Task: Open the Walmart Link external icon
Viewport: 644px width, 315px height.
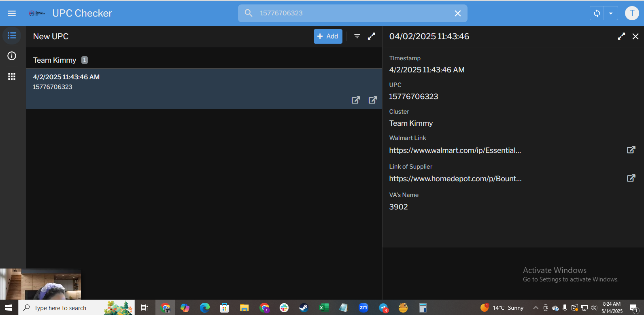Action: click(x=631, y=150)
